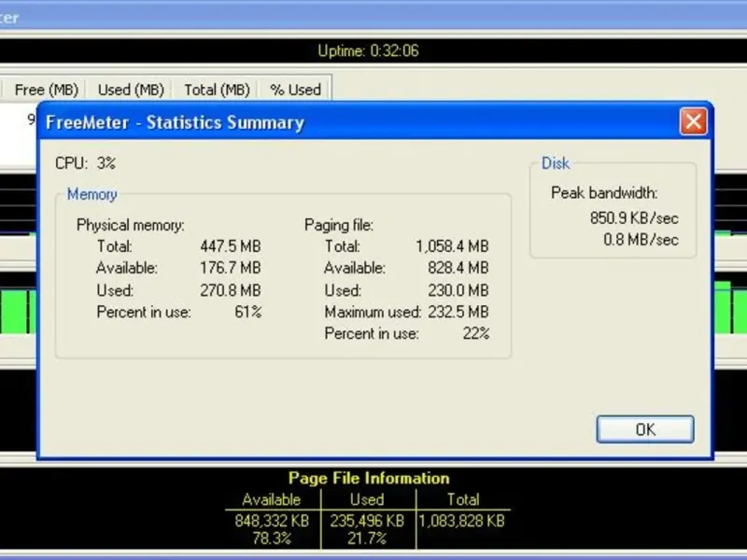Click the Physical memory: label
This screenshot has width=747, height=560.
click(130, 225)
